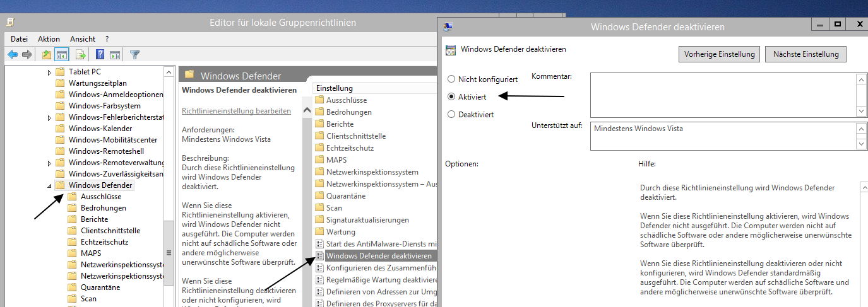
Task: Select the Nicht konfiguriert radio button
Action: (451, 79)
